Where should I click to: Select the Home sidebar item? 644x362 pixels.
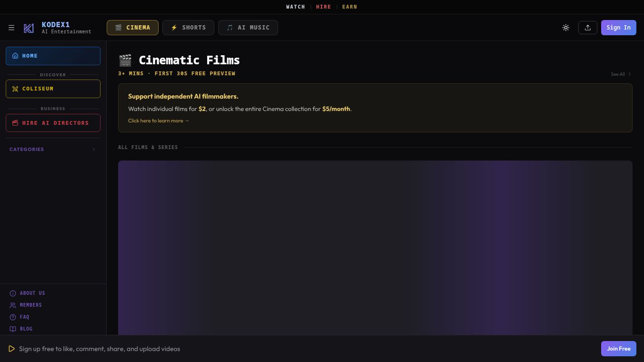point(53,56)
